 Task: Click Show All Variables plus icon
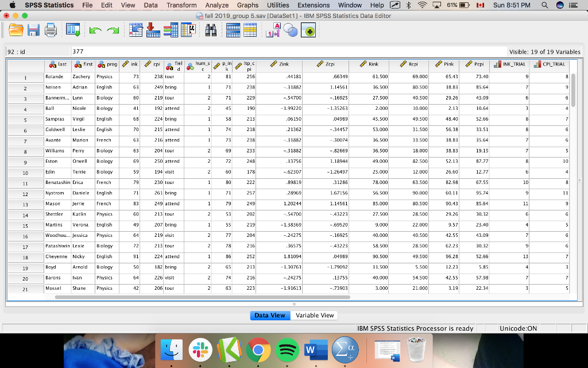308,30
